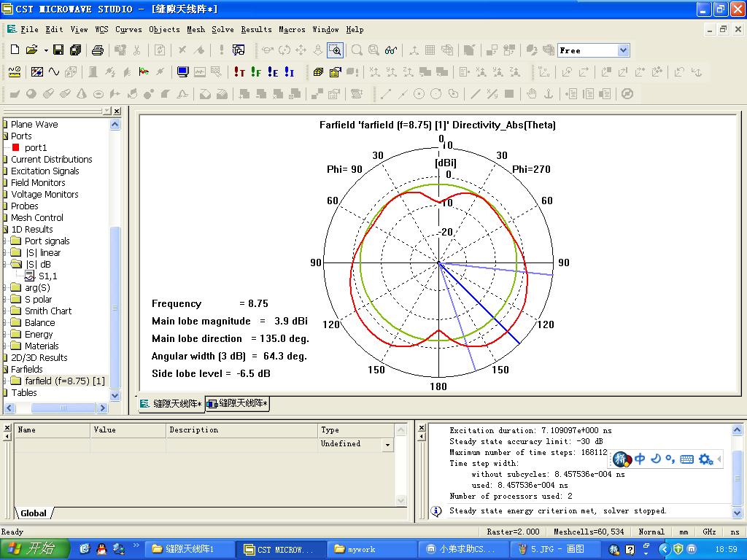This screenshot has width=747, height=560.
Task: Click the frequency range sine wave icon
Action: coord(54,72)
